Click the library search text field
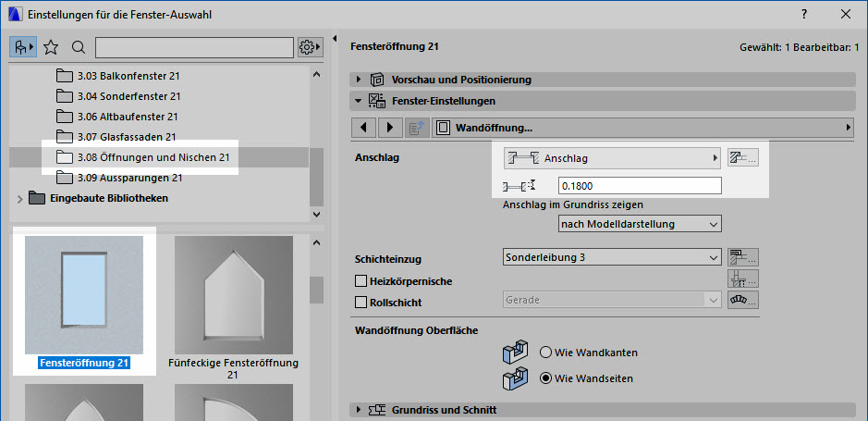Image resolution: width=868 pixels, height=421 pixels. coord(194,47)
